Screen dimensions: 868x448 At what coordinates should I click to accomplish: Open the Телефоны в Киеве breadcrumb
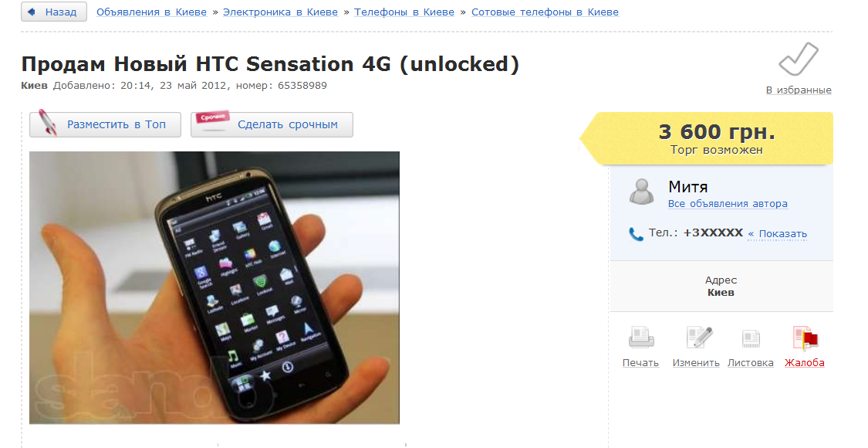coord(404,12)
